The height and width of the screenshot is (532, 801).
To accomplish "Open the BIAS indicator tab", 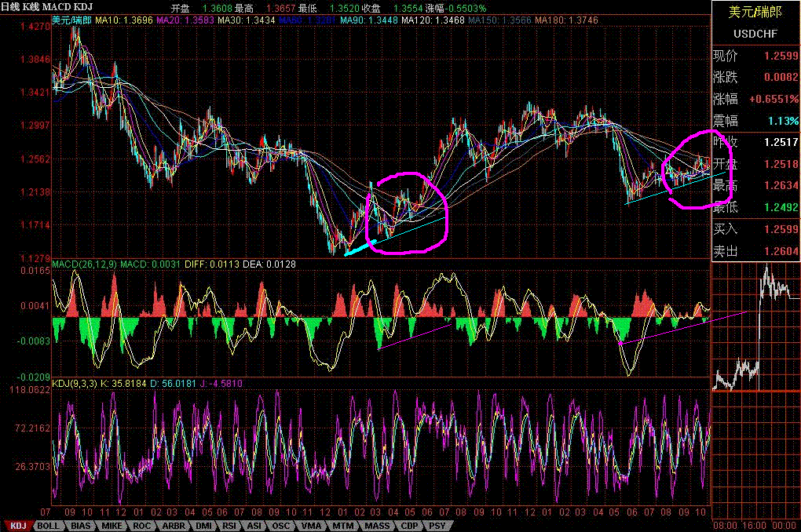I will coord(80,526).
